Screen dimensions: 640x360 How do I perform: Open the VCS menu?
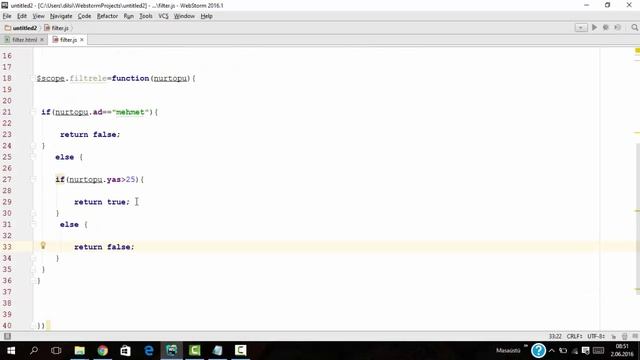163,16
